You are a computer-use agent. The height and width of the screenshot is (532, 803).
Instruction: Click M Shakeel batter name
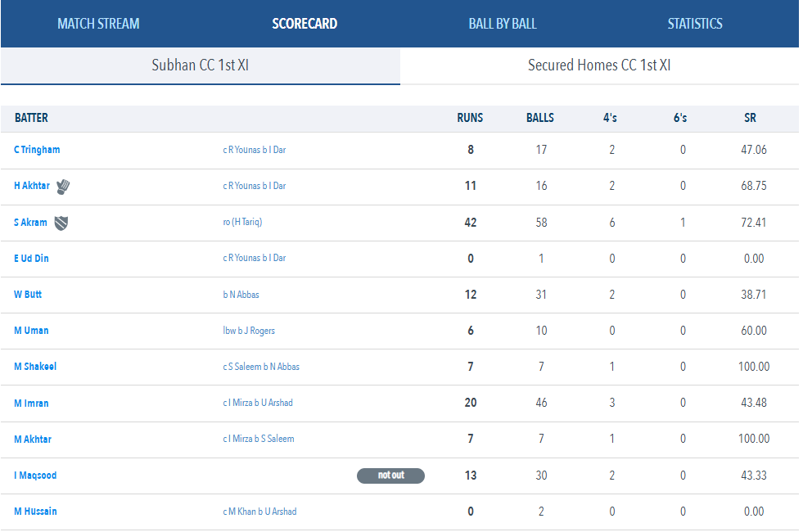coord(35,367)
